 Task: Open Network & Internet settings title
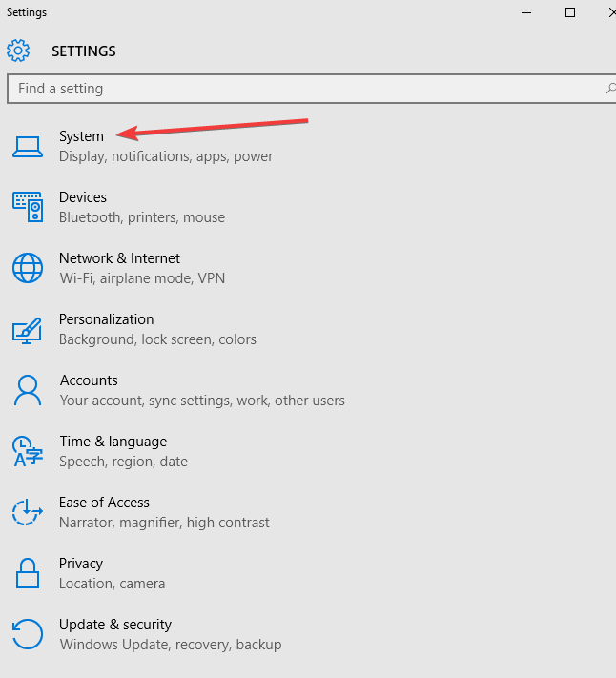(119, 258)
